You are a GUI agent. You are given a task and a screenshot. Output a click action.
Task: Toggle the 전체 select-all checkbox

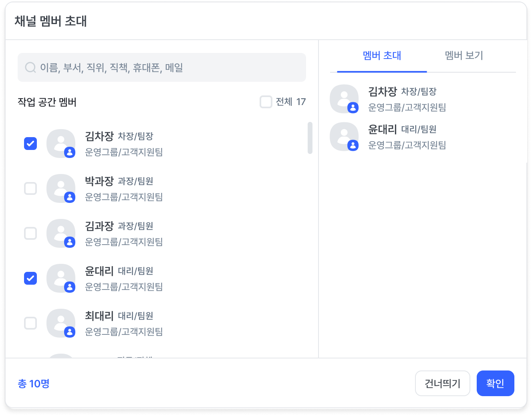point(266,102)
